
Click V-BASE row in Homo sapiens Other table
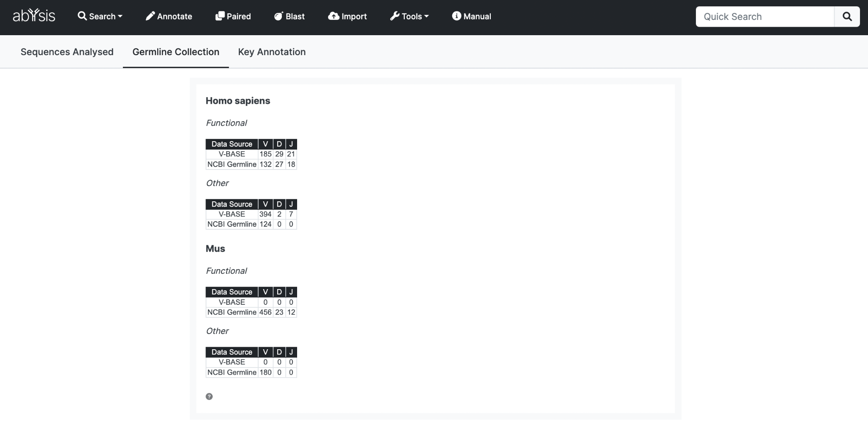pyautogui.click(x=251, y=214)
